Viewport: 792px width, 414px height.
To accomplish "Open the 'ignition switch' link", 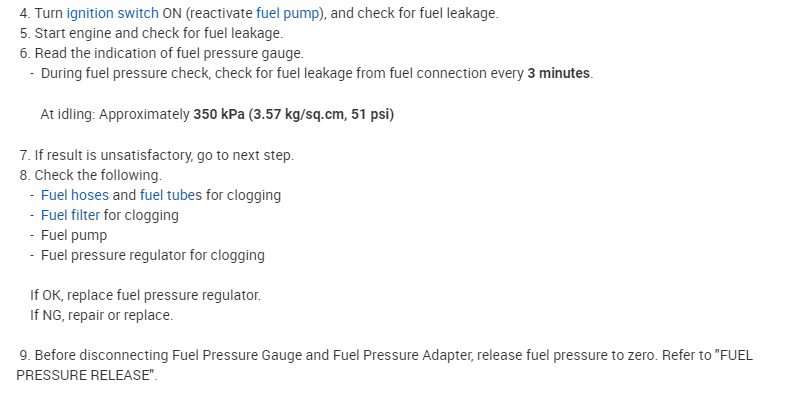I will [112, 12].
